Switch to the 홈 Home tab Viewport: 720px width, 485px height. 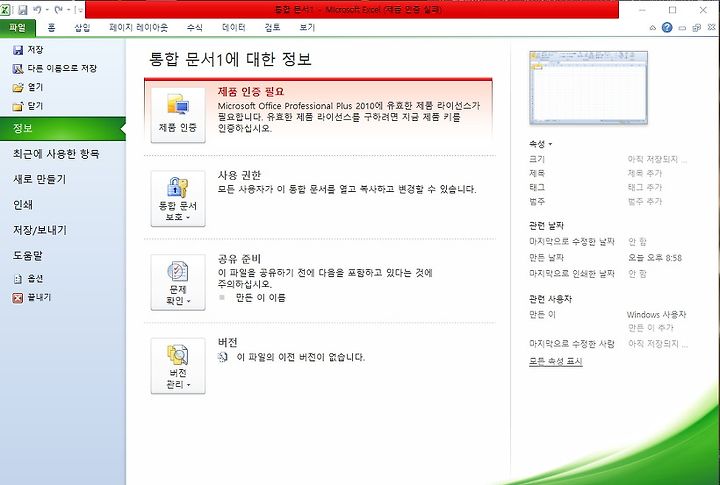click(x=51, y=28)
